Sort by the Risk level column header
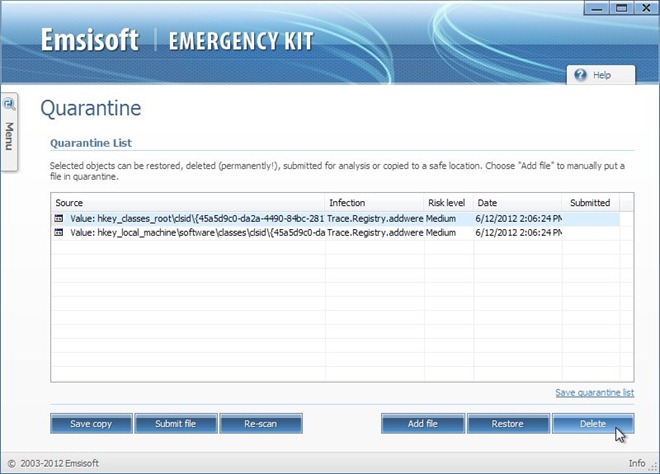 point(449,202)
